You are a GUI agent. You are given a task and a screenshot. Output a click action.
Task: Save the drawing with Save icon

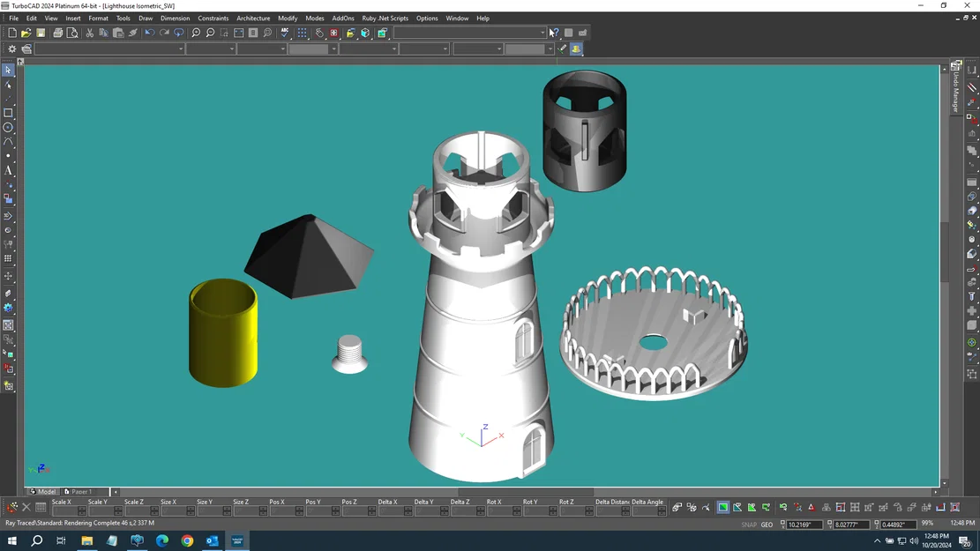(41, 33)
